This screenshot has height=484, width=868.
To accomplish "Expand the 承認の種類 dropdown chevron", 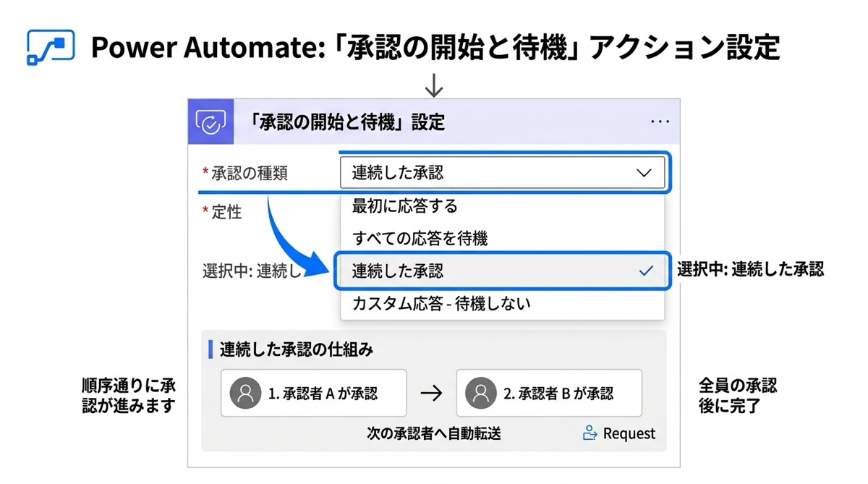I will pyautogui.click(x=643, y=173).
